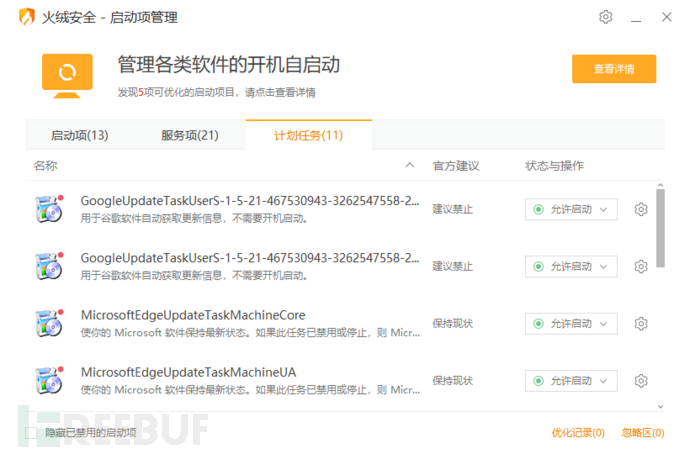Click the scrollbar up arrow
The width and height of the screenshot is (690, 454).
coord(660,185)
